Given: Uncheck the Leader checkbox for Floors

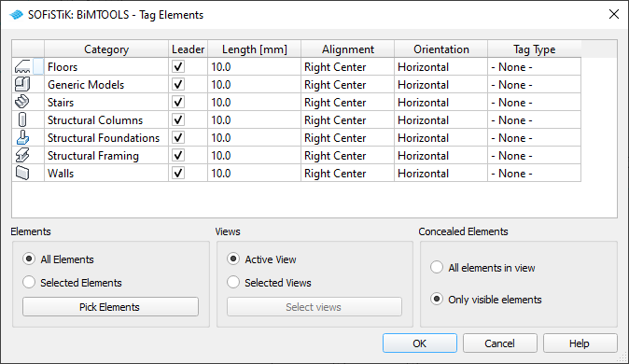Looking at the screenshot, I should (178, 66).
